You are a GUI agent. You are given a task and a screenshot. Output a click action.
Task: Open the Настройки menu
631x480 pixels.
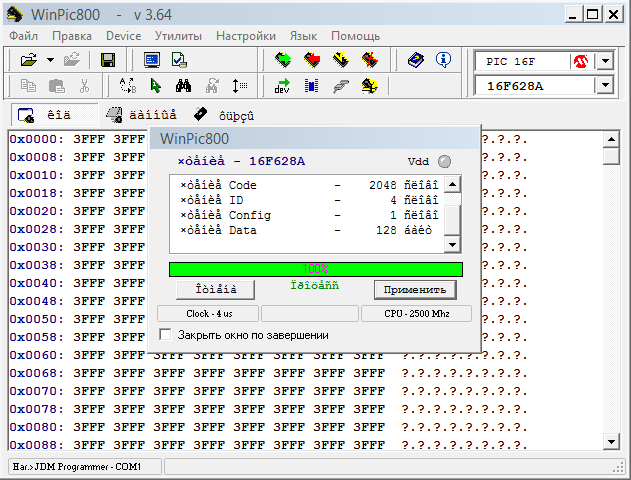click(x=246, y=36)
